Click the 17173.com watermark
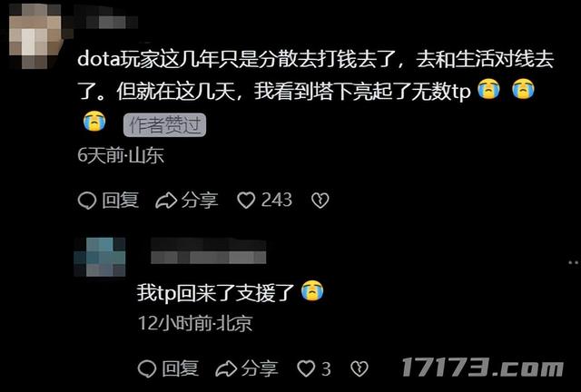The height and width of the screenshot is (392, 581). pos(483,367)
